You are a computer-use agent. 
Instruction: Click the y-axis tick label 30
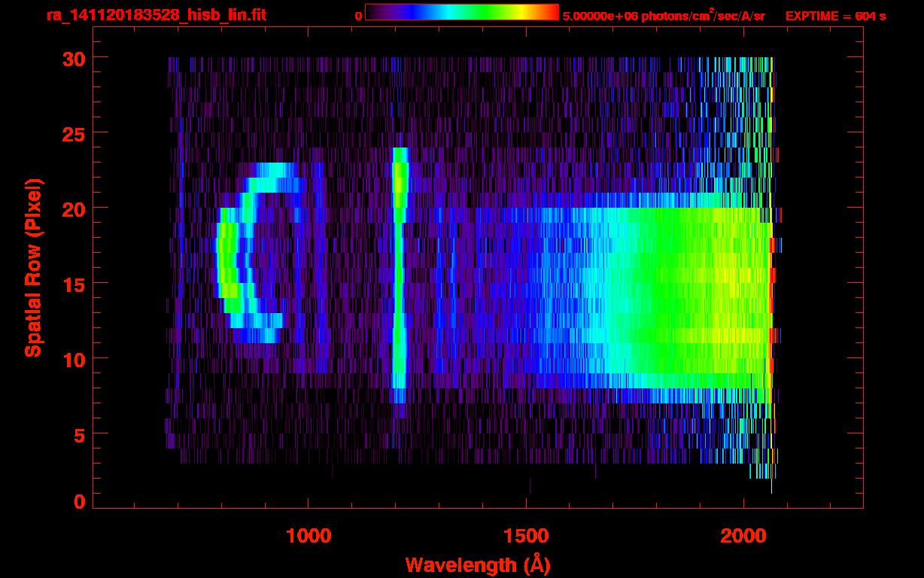coord(73,58)
